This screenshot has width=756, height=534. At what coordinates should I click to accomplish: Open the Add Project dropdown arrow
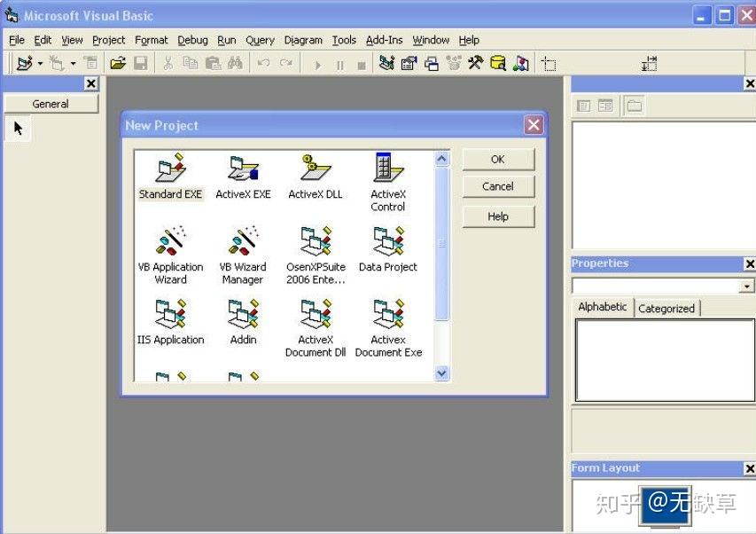pyautogui.click(x=40, y=63)
